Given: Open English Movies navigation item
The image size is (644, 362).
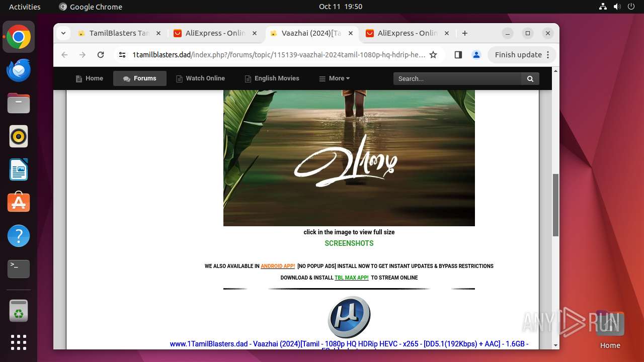Looking at the screenshot, I should point(272,78).
